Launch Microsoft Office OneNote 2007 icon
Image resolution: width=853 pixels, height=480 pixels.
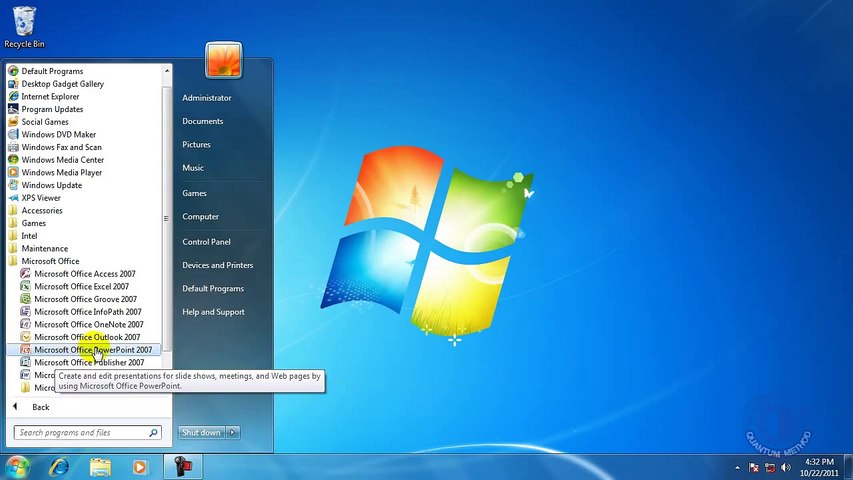point(25,324)
